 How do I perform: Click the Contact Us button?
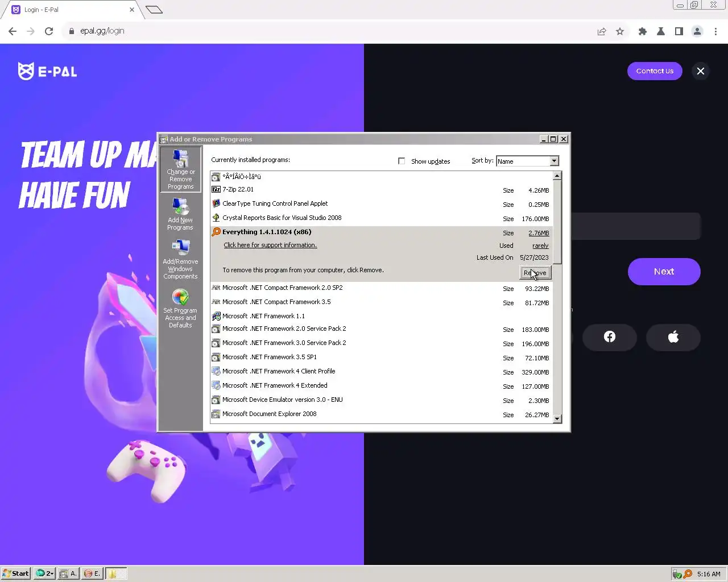tap(655, 71)
